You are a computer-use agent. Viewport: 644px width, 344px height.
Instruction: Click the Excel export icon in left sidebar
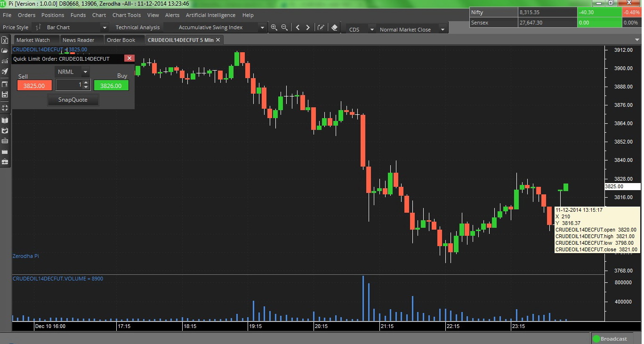(5, 40)
